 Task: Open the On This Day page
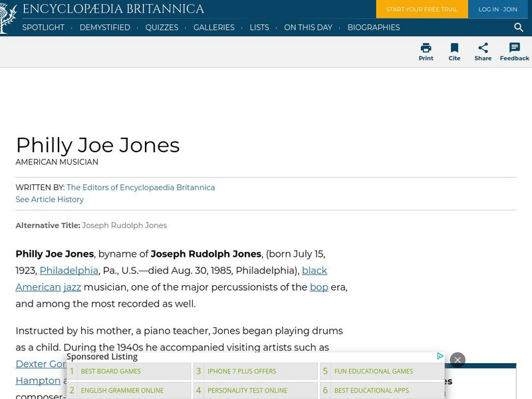coord(308,28)
